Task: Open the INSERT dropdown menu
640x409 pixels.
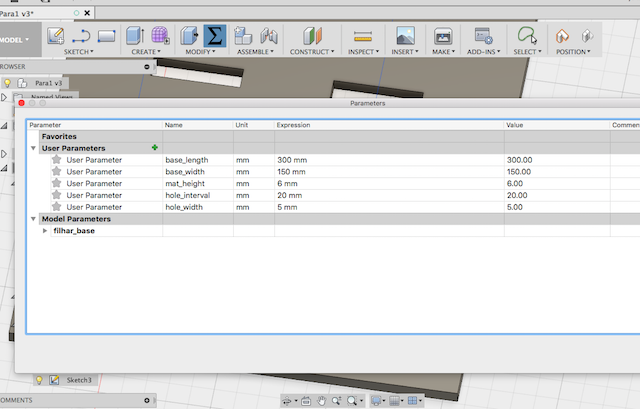Action: click(404, 52)
